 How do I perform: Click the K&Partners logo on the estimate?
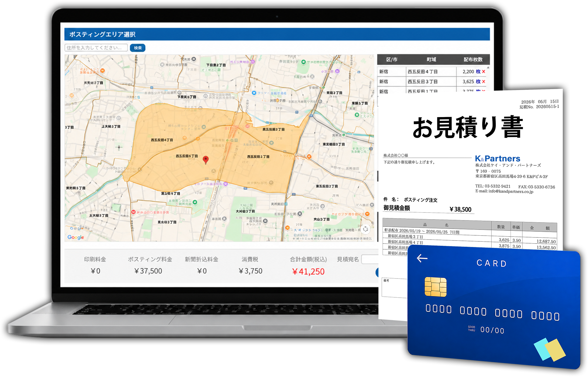[x=497, y=158]
